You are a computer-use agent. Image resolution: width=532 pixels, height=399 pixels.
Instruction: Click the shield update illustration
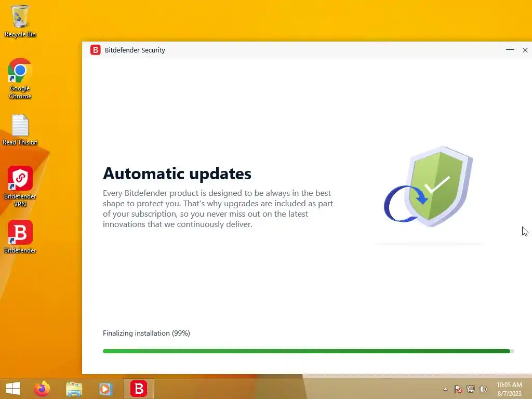click(x=428, y=187)
